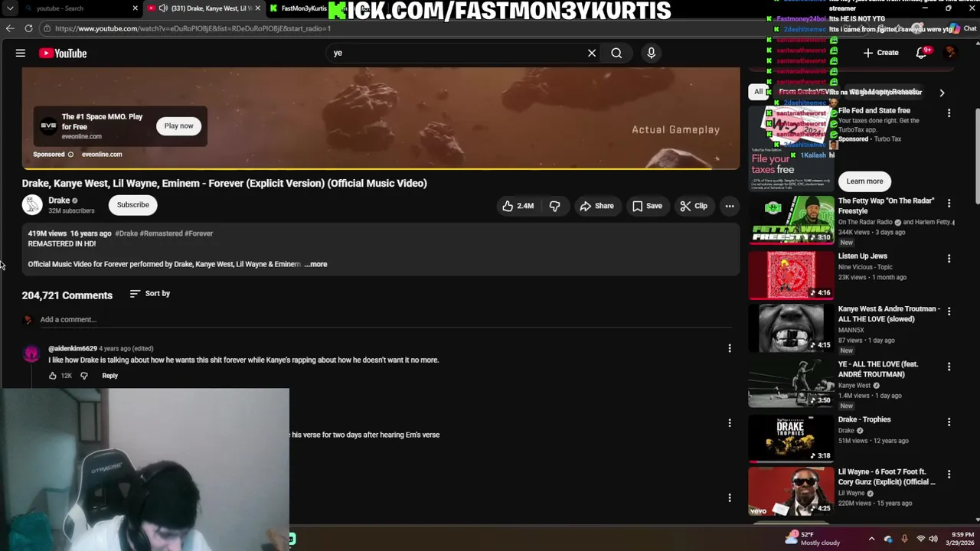Go to the YouTube home logo
980x551 pixels.
click(x=63, y=53)
